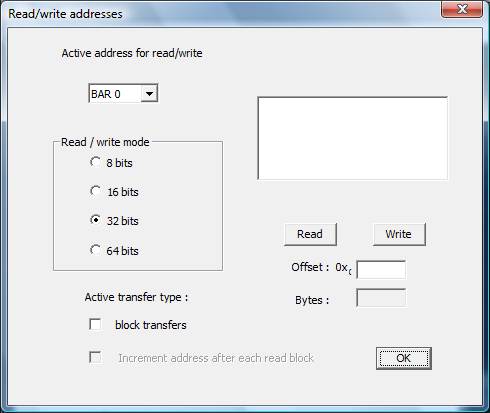Click the Write button

click(x=399, y=234)
